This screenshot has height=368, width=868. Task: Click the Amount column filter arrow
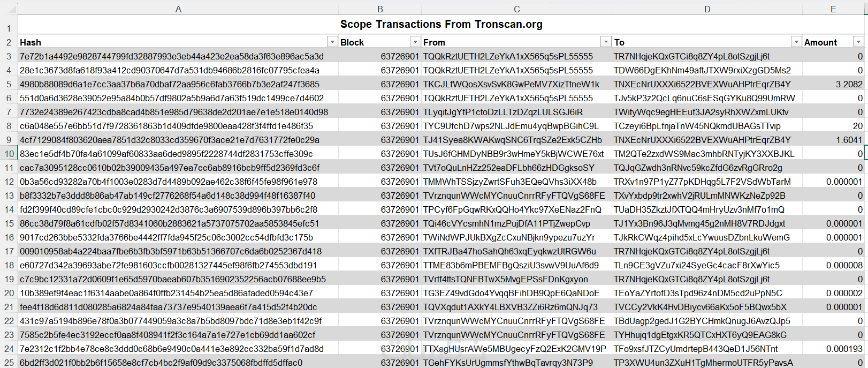pyautogui.click(x=858, y=42)
